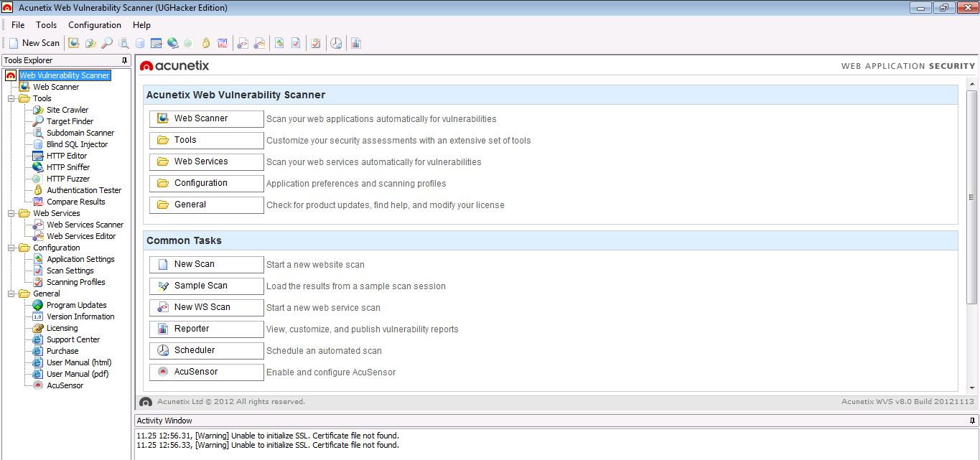This screenshot has height=460, width=980.
Task: Open the Configuration menu in the menu bar
Action: pos(95,25)
